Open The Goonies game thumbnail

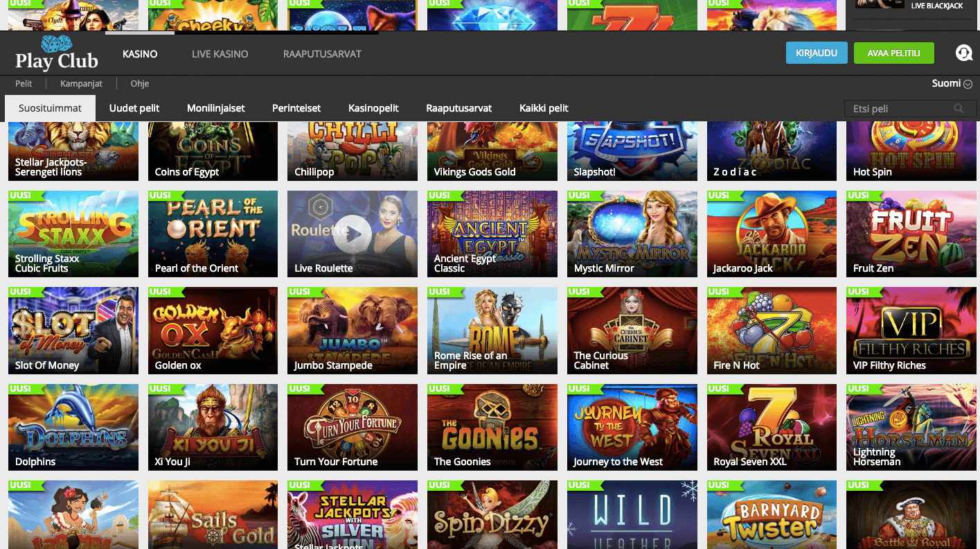click(x=492, y=427)
